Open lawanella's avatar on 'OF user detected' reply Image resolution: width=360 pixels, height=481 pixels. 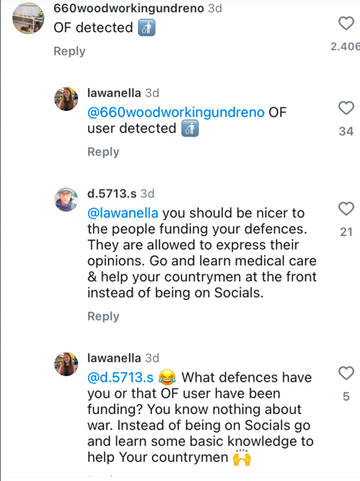coord(66,99)
